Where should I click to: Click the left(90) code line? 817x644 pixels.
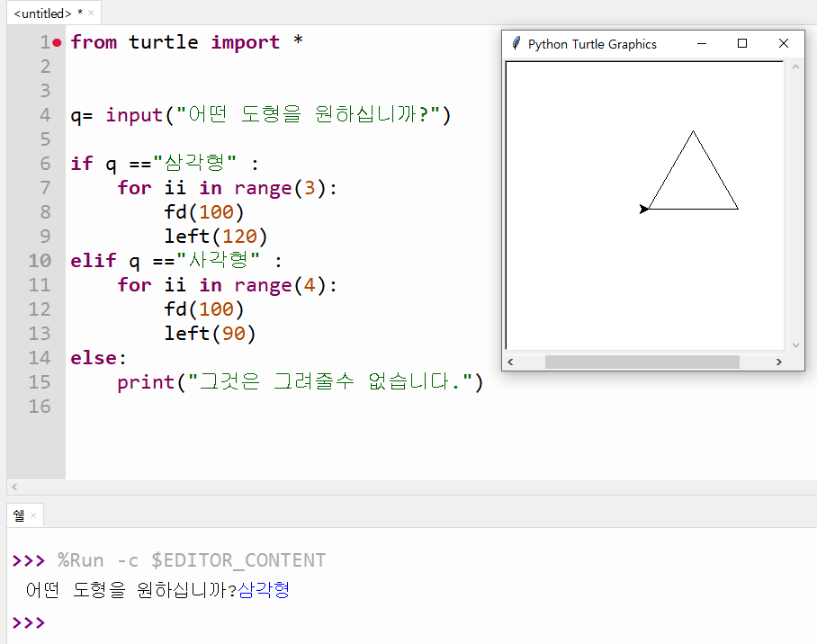tap(210, 334)
